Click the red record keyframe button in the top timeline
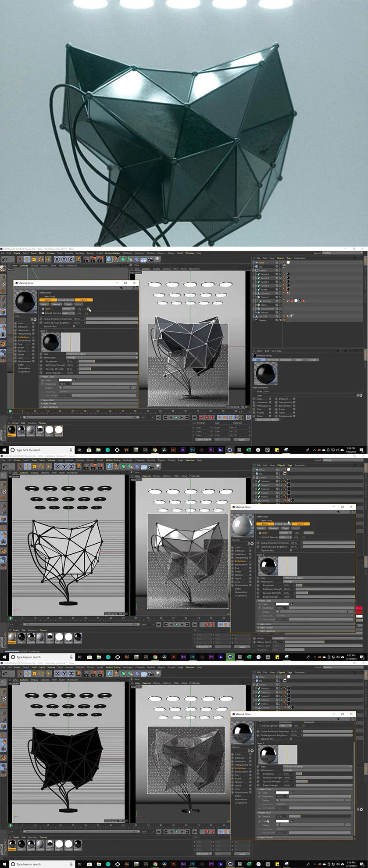 point(201,417)
